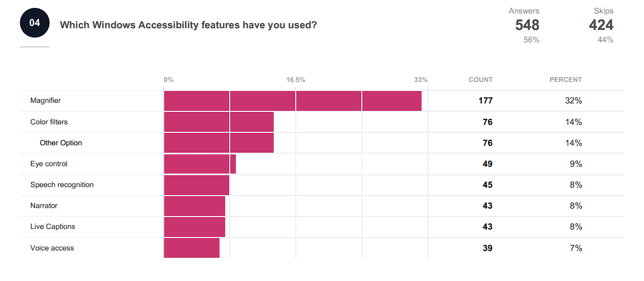
Task: Click the Other Option bar
Action: (x=218, y=142)
